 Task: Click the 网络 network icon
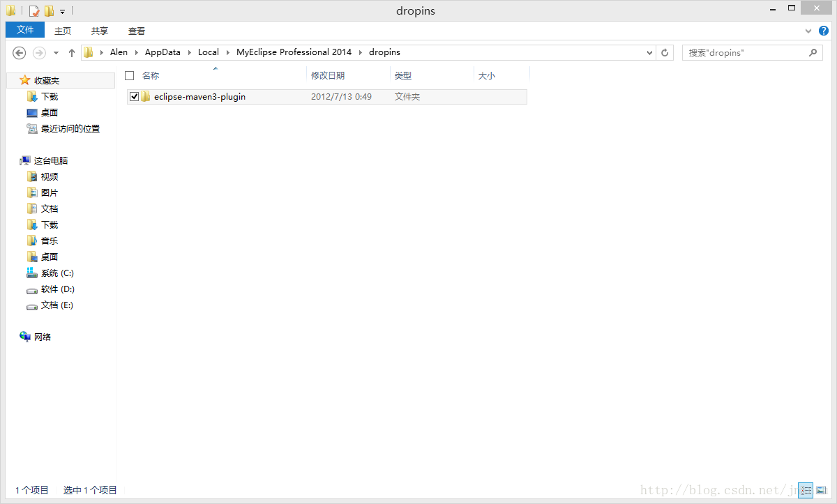point(25,337)
